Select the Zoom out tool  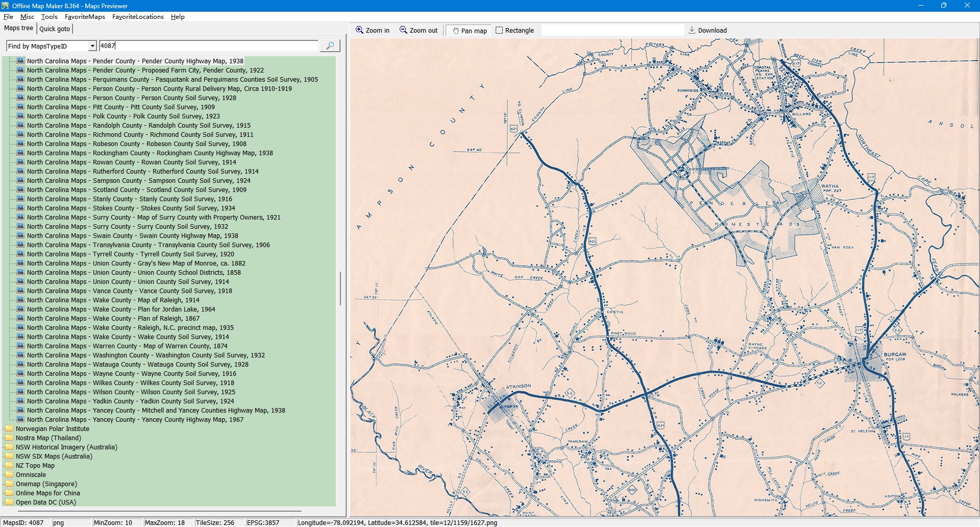point(419,30)
